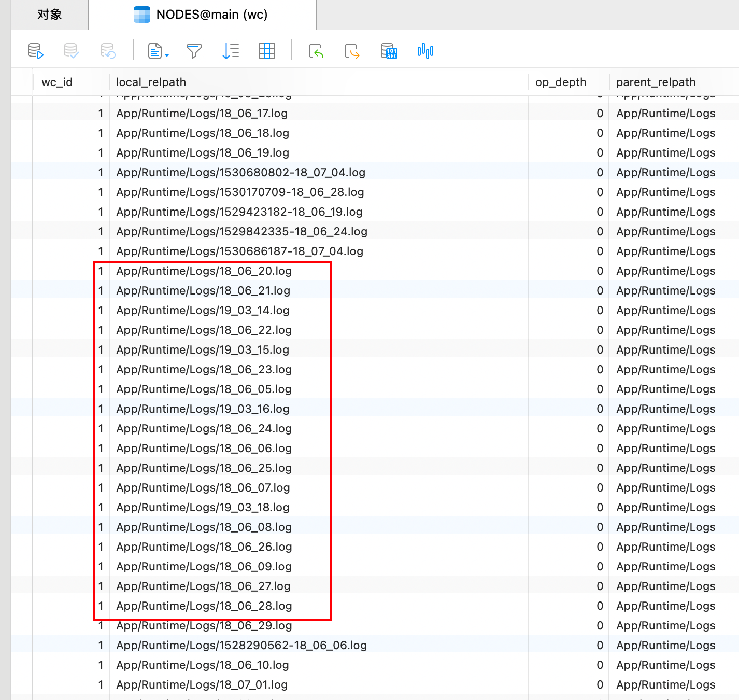Open the Columns grid tool
739x700 pixels.
pyautogui.click(x=267, y=51)
